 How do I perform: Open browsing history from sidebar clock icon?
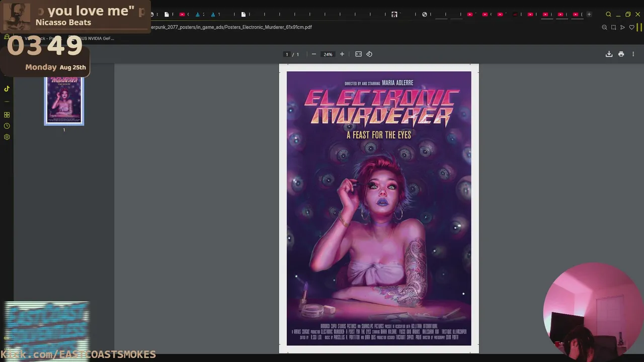[7, 126]
